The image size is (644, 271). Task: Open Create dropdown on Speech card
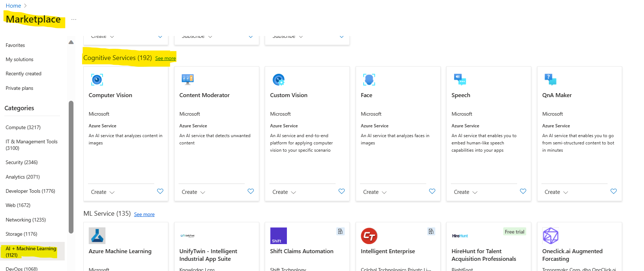[x=465, y=192]
